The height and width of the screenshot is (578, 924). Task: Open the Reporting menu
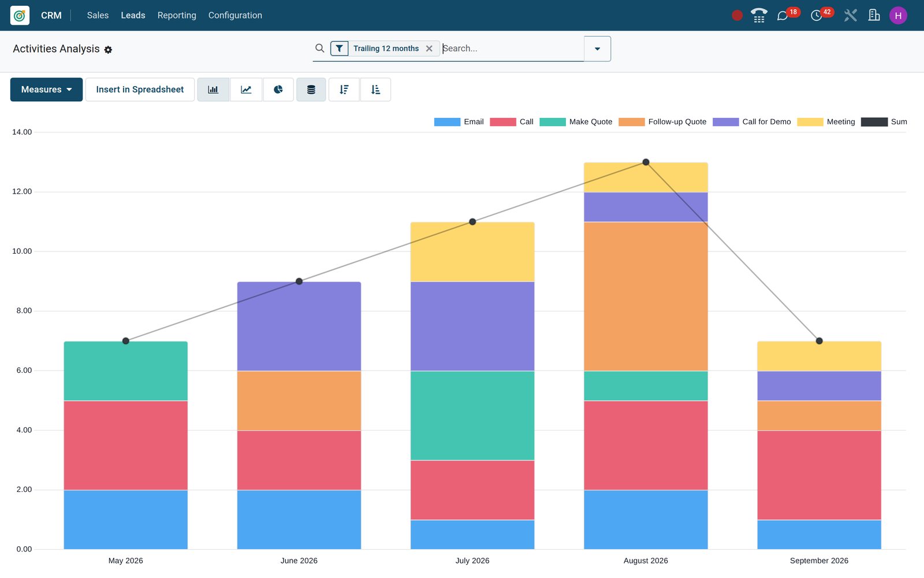[177, 16]
